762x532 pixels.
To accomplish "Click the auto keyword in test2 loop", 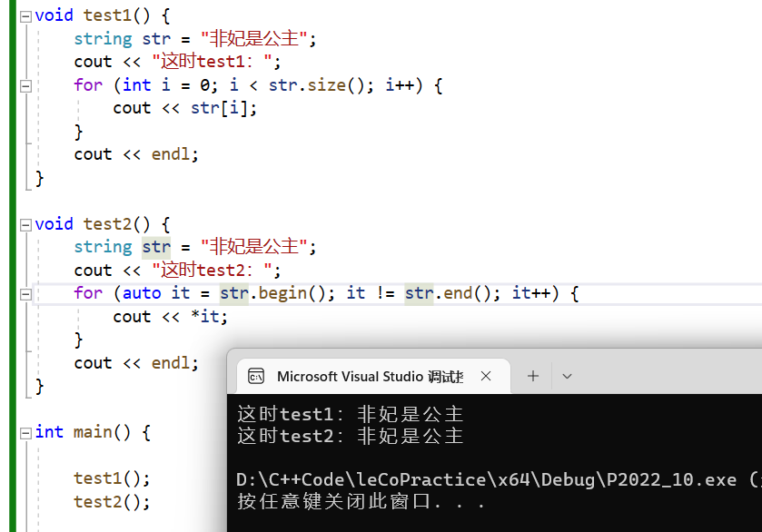I will coord(142,293).
